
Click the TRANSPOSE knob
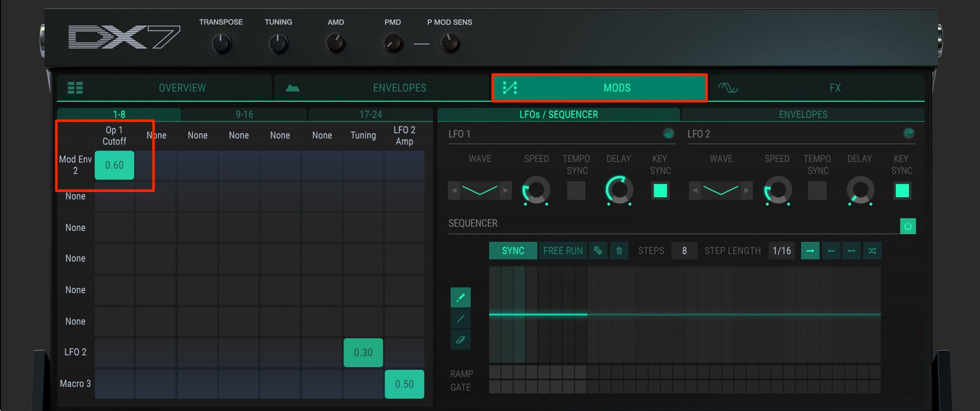pos(221,43)
